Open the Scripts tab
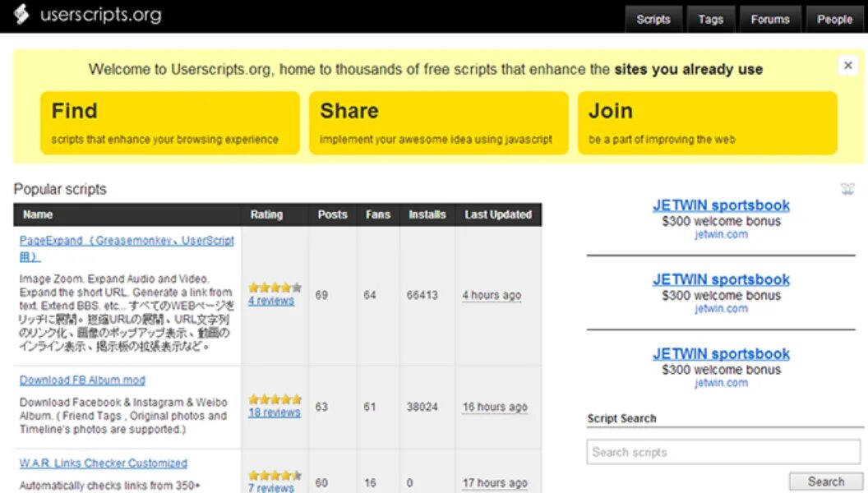 point(653,19)
